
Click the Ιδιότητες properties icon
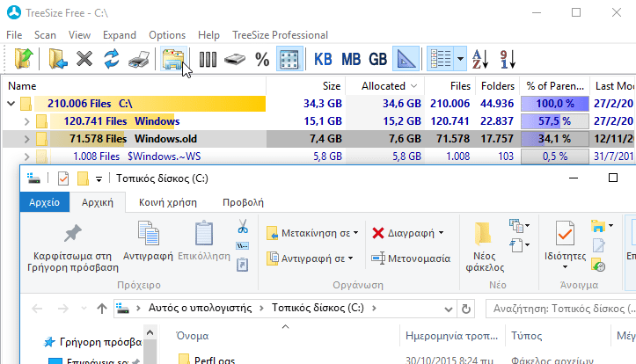pos(565,233)
